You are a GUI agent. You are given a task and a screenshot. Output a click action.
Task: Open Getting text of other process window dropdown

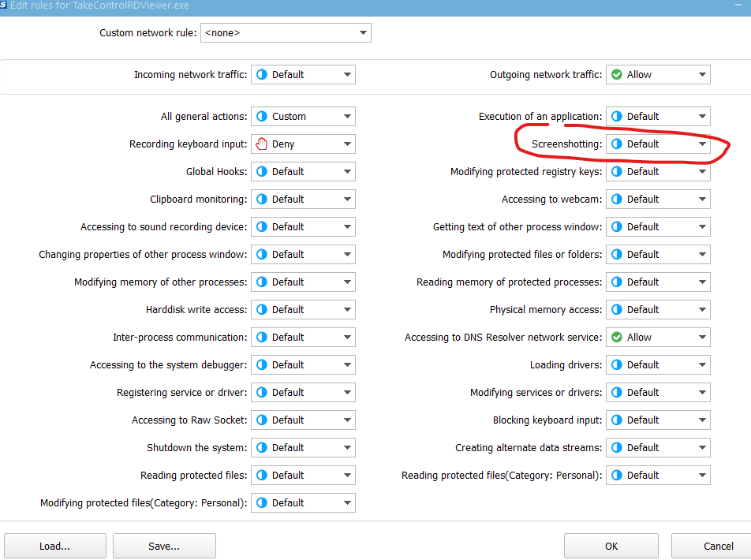pos(658,227)
